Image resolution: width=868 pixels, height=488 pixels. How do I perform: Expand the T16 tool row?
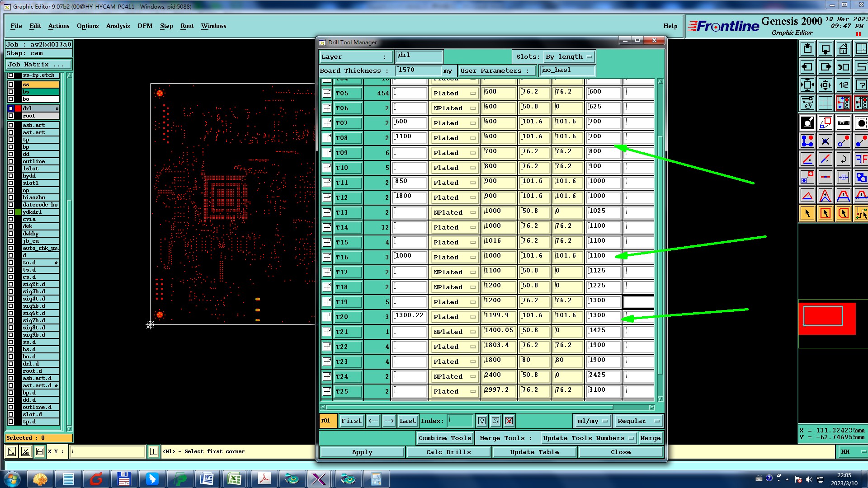327,257
